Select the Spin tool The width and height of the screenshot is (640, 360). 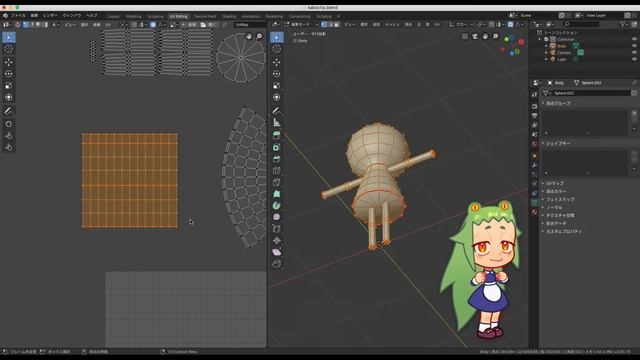point(277,205)
